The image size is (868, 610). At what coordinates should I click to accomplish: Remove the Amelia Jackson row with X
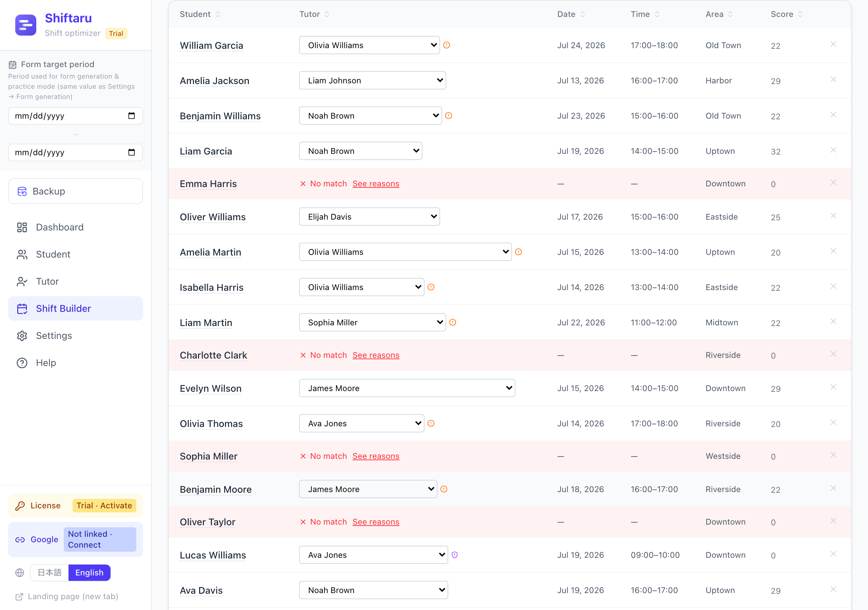click(x=833, y=79)
